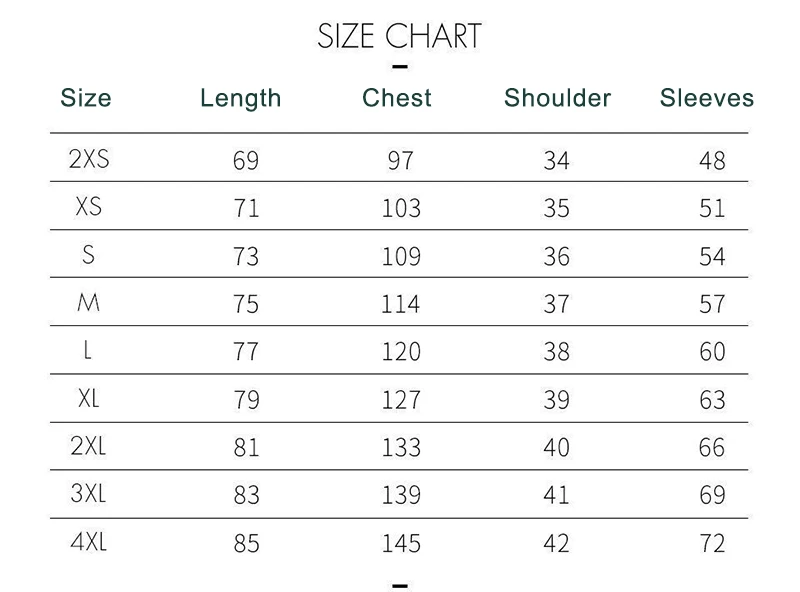Select sleeves value 54 for S
800x592 pixels.
(x=712, y=256)
